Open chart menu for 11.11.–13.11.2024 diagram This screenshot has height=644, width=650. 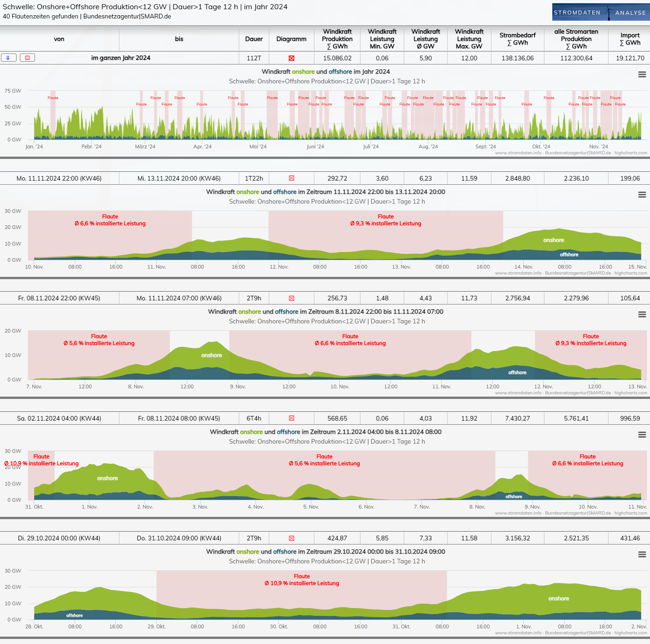642,195
